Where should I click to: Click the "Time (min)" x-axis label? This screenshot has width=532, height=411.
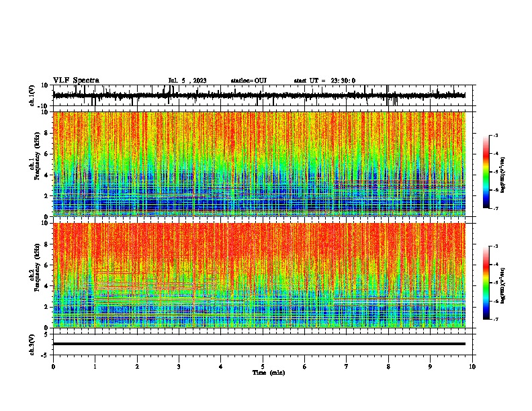point(269,373)
